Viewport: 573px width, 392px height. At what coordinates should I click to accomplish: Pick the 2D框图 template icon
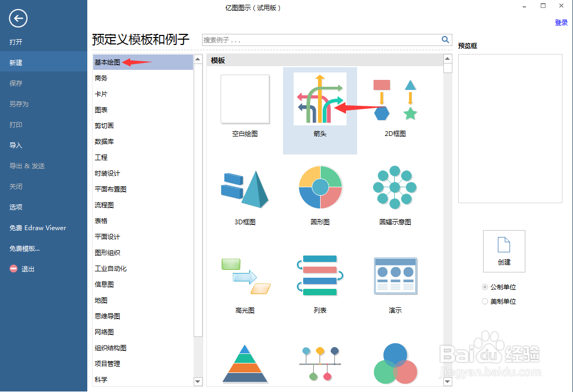pos(395,99)
